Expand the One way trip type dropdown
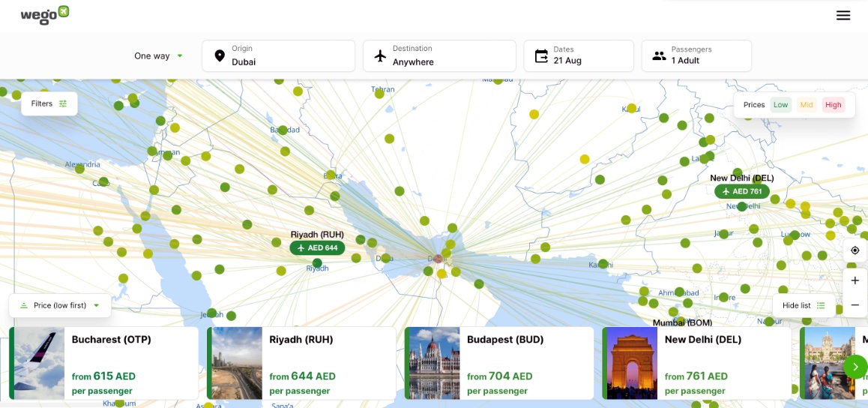Image resolution: width=868 pixels, height=408 pixels. click(x=158, y=56)
